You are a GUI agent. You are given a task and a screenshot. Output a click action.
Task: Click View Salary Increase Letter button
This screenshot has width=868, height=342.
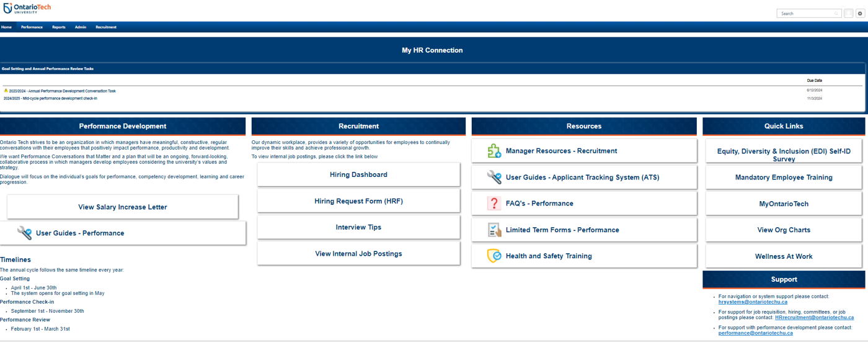coord(123,207)
